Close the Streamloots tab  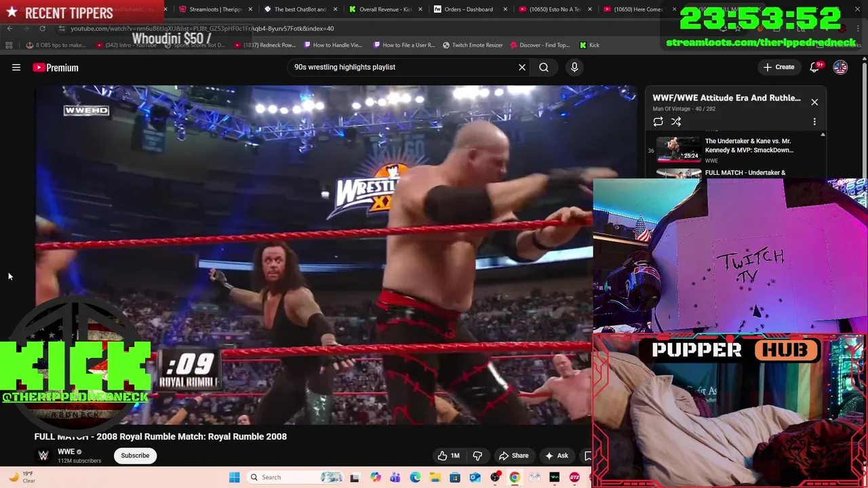(x=251, y=9)
